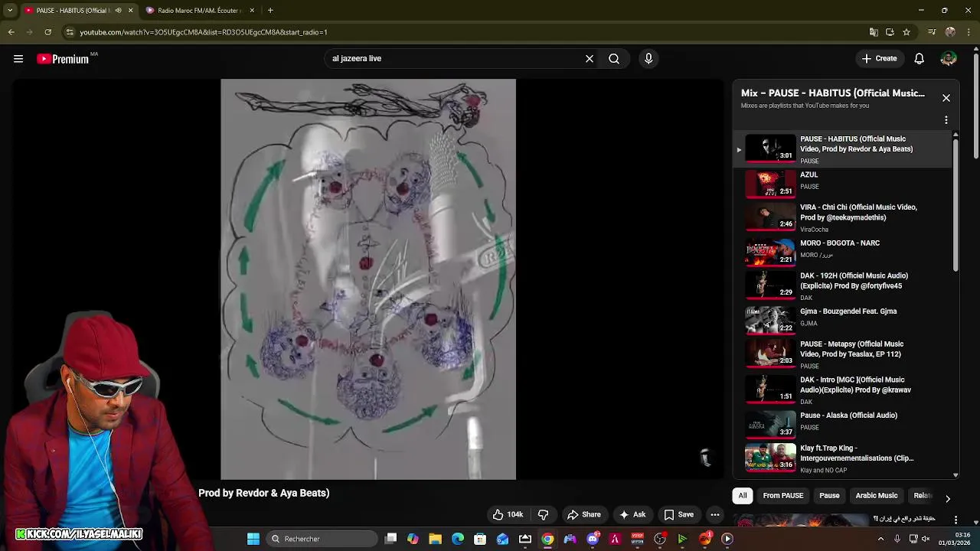Open the Mix playlist three-dot options
This screenshot has width=980, height=551.
946,120
